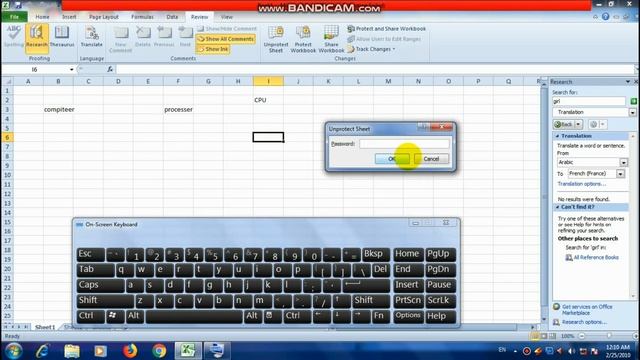This screenshot has height=360, width=640.
Task: Toggle the Fn key on On-Screen Keyboard
Action: (x=380, y=316)
